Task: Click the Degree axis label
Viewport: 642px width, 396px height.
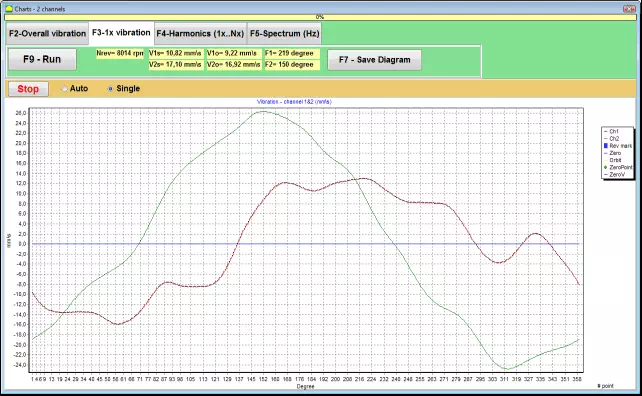Action: (305, 386)
